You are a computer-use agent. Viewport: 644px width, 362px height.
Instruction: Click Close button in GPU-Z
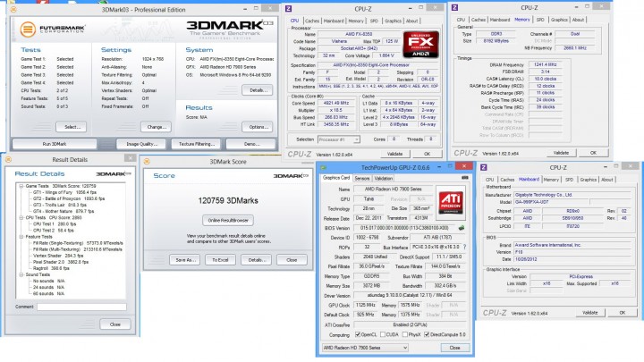click(454, 348)
